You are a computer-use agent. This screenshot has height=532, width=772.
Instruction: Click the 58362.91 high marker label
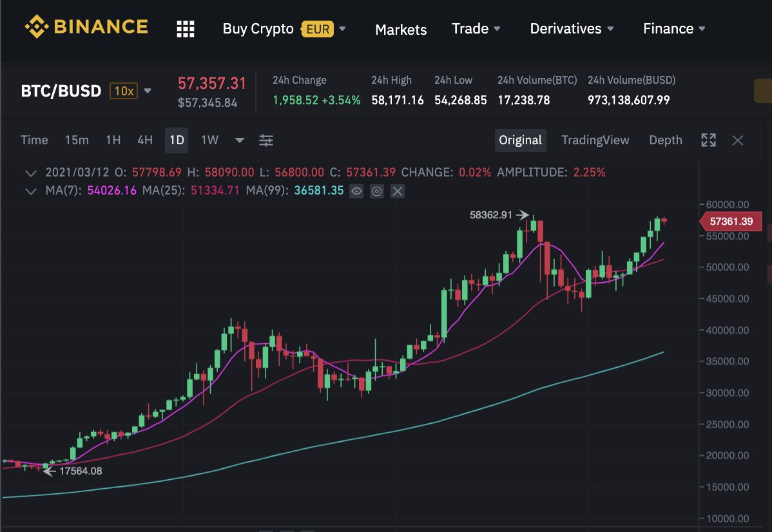tap(491, 215)
